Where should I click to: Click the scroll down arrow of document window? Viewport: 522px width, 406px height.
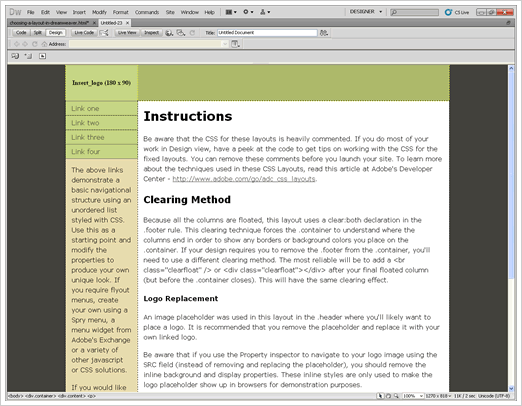(x=511, y=388)
